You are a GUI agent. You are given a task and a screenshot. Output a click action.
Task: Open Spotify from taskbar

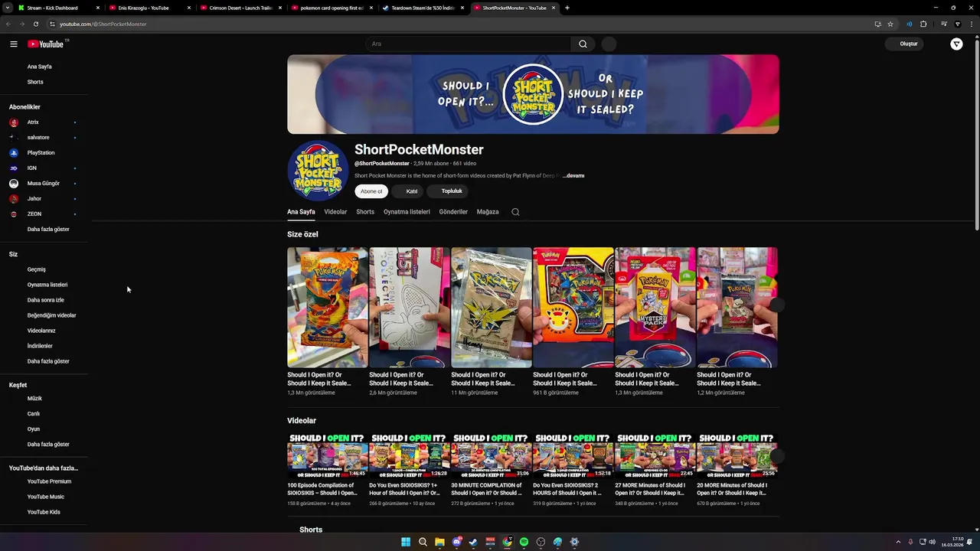524,542
